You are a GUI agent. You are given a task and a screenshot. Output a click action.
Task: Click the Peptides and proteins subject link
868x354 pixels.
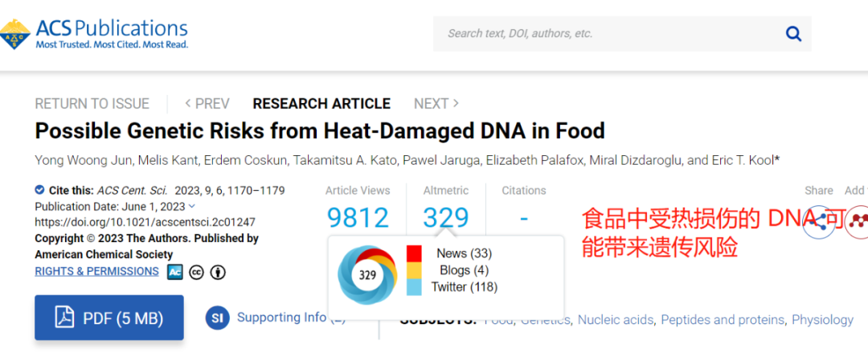(723, 319)
